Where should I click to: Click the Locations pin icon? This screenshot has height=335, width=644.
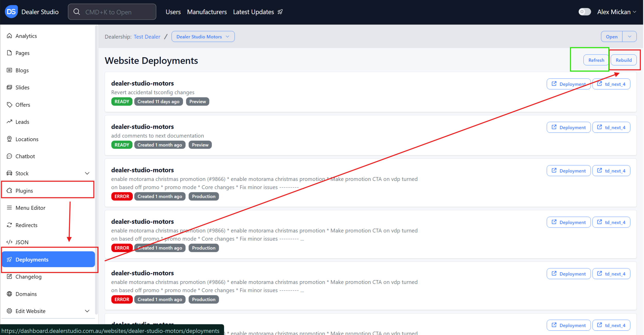tap(9, 139)
